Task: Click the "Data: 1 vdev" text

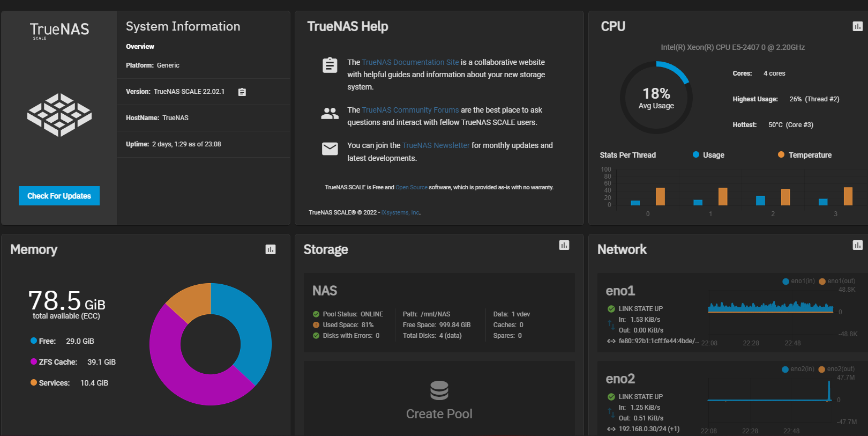Action: click(x=512, y=314)
